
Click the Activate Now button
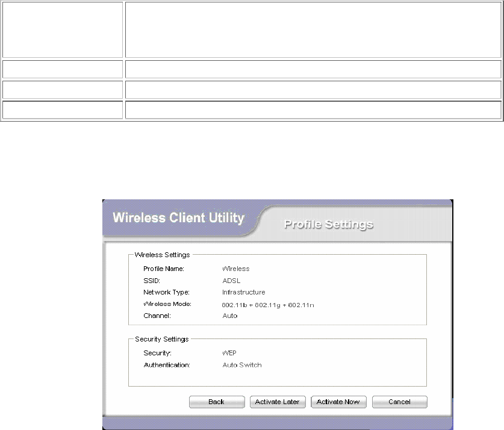click(339, 402)
